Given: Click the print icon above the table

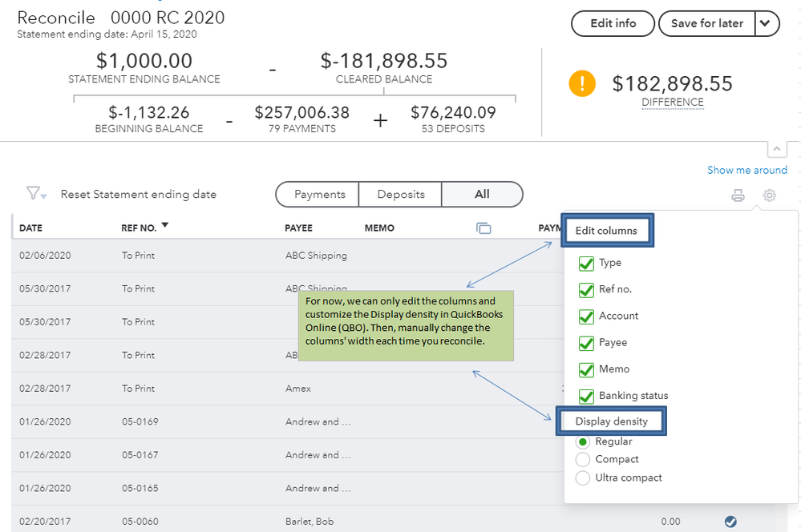Looking at the screenshot, I should (738, 195).
